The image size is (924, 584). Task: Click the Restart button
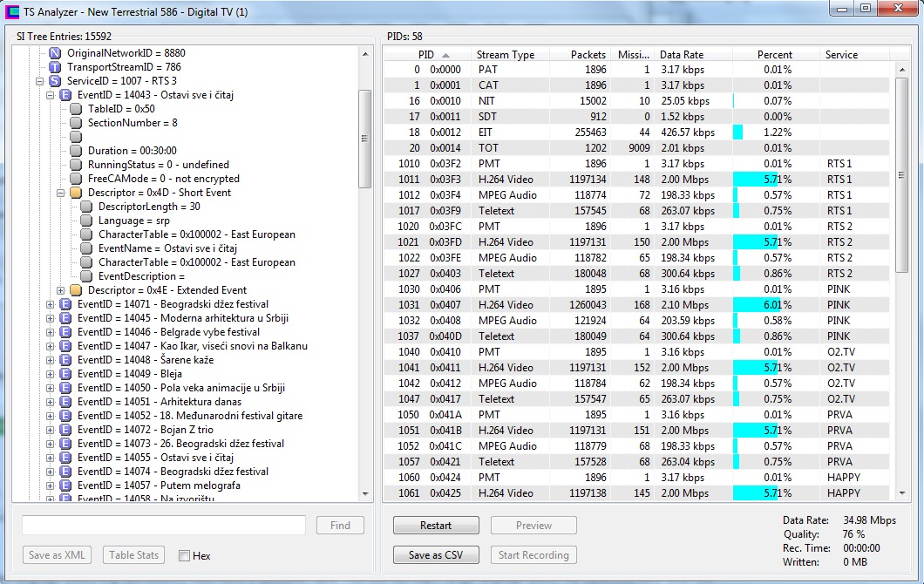coord(436,526)
